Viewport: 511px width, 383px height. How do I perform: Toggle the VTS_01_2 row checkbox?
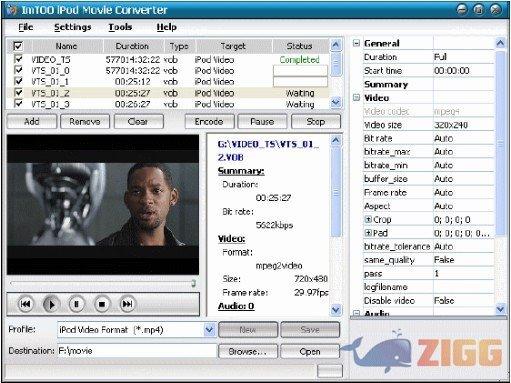point(18,92)
